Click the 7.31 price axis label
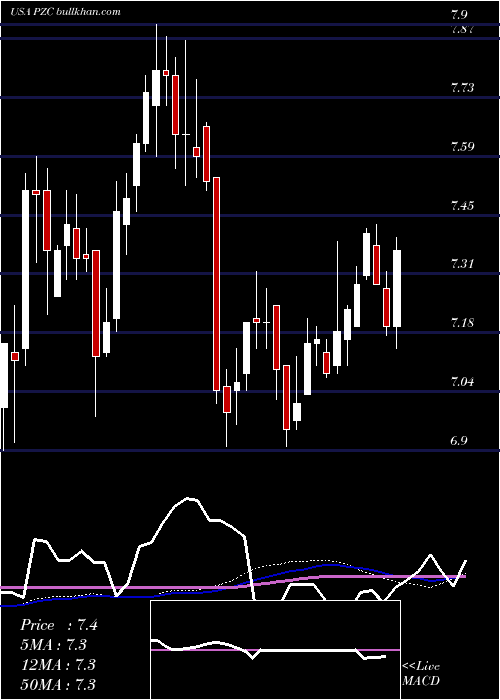The height and width of the screenshot is (700, 500). point(462,263)
